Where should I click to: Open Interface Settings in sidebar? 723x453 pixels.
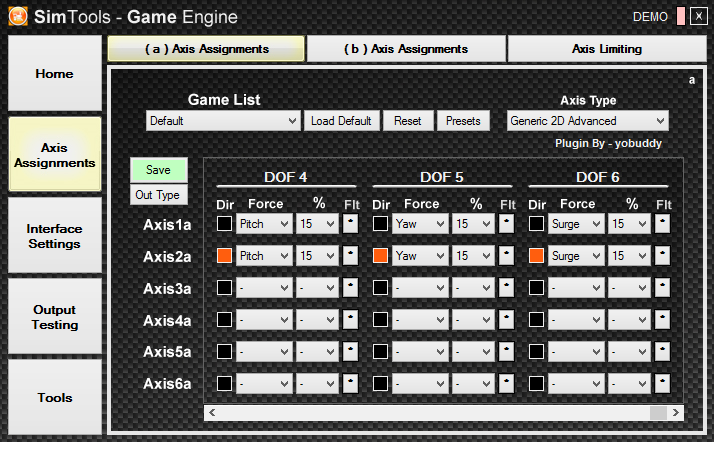55,236
